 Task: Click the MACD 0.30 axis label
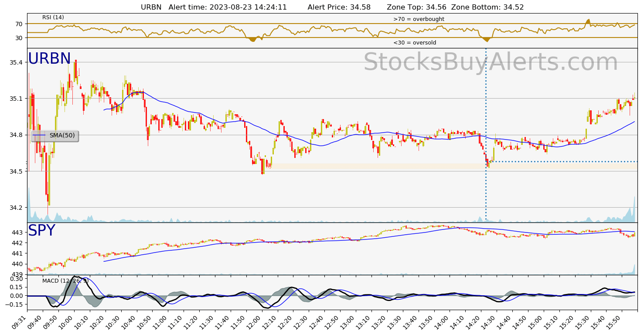pyautogui.click(x=15, y=279)
